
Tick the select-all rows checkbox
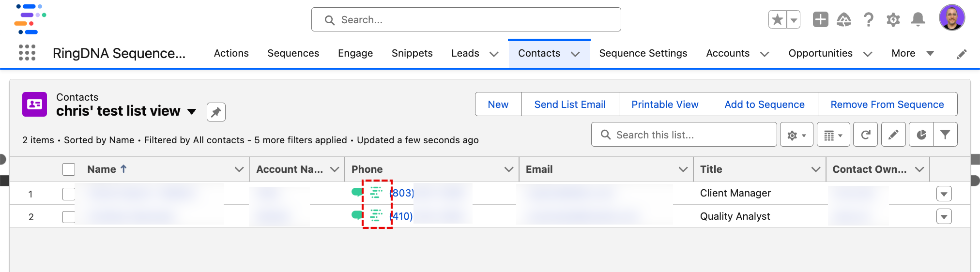(x=69, y=169)
